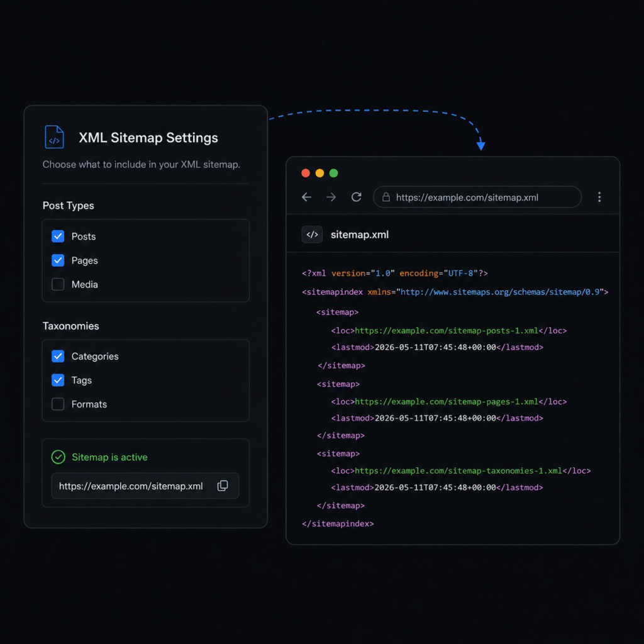644x644 pixels.
Task: Click the code icon next to sitemap.xml
Action: coord(312,235)
